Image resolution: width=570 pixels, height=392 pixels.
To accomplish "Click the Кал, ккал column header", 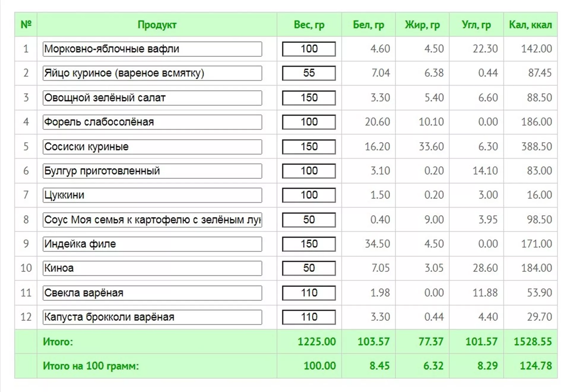I will [x=530, y=25].
